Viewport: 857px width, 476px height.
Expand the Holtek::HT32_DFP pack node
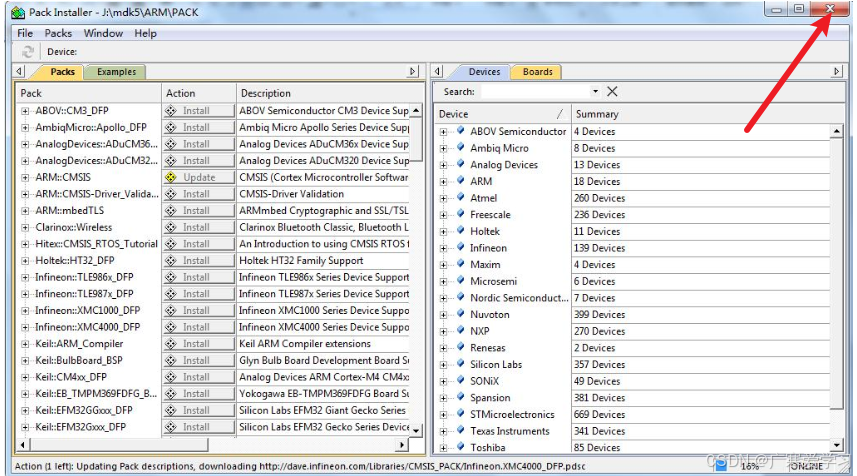[x=25, y=261]
